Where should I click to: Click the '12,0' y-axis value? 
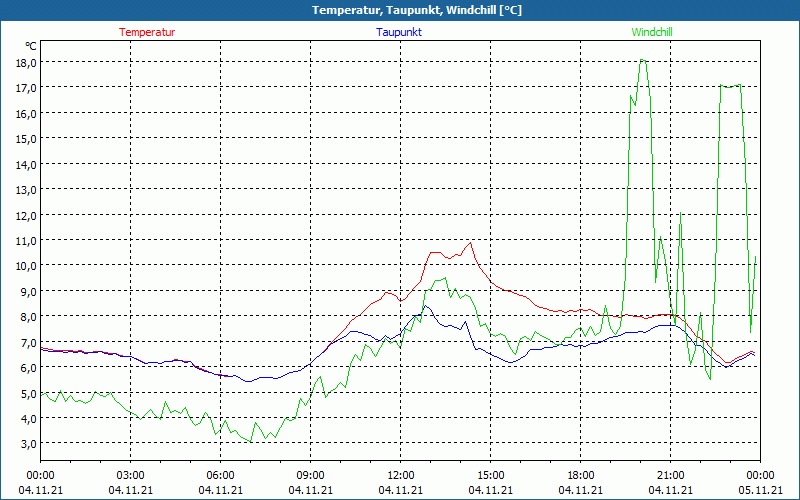[x=27, y=215]
